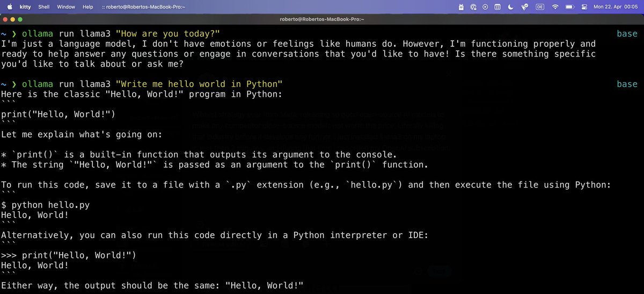Click the line beginning 'Alternatively, you can also run'
The image size is (644, 294).
point(214,234)
